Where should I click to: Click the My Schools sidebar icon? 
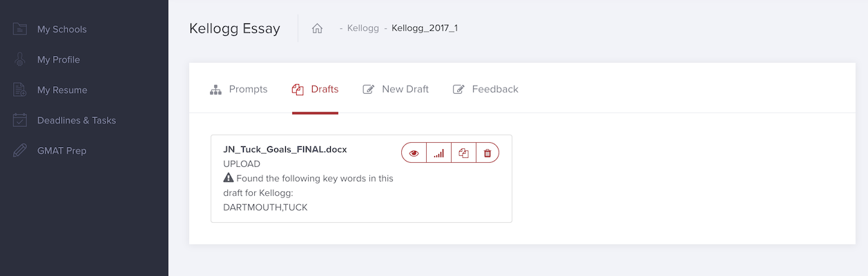pos(20,29)
